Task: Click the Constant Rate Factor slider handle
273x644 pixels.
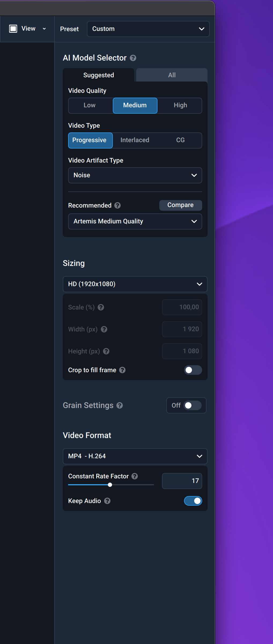Action: [110, 485]
